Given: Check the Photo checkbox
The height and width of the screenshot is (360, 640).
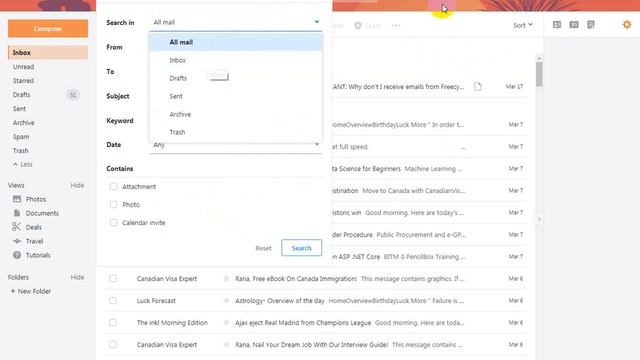Looking at the screenshot, I should (113, 204).
